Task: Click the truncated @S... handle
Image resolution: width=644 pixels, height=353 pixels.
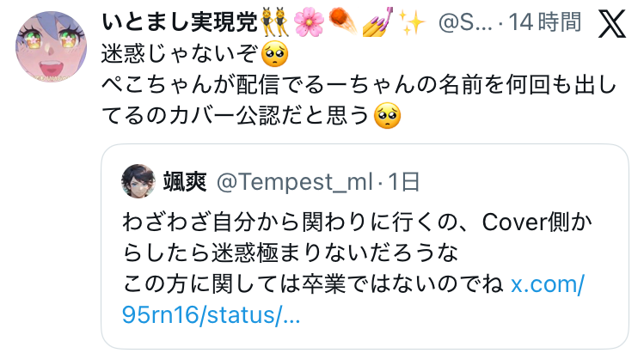Action: (x=465, y=22)
